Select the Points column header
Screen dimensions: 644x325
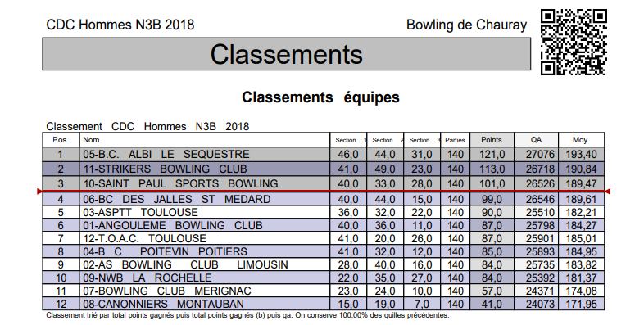pyautogui.click(x=492, y=140)
